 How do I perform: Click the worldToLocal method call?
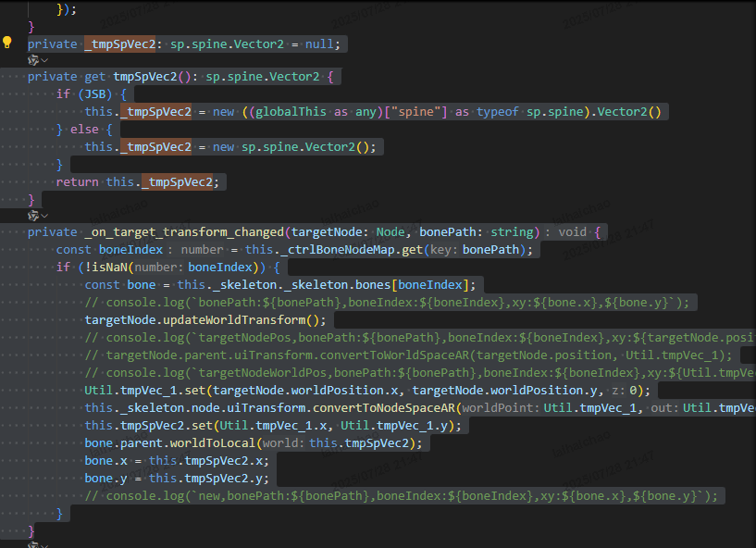click(x=213, y=443)
